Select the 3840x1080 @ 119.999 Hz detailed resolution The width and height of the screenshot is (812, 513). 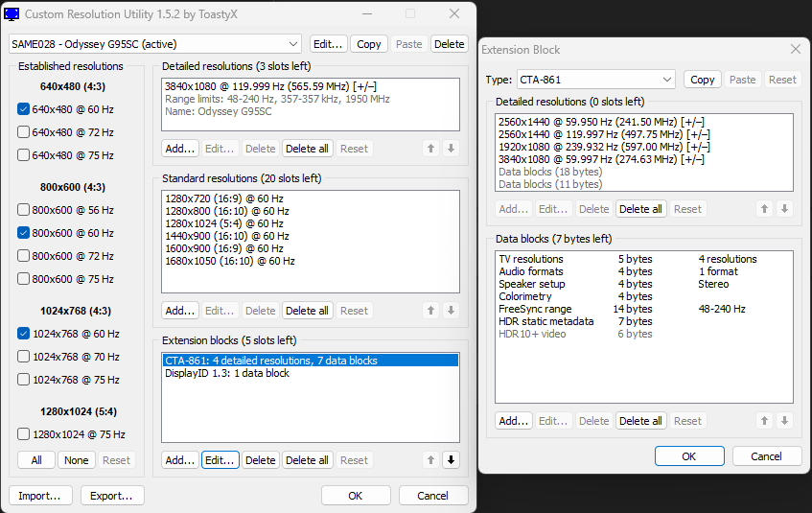271,86
